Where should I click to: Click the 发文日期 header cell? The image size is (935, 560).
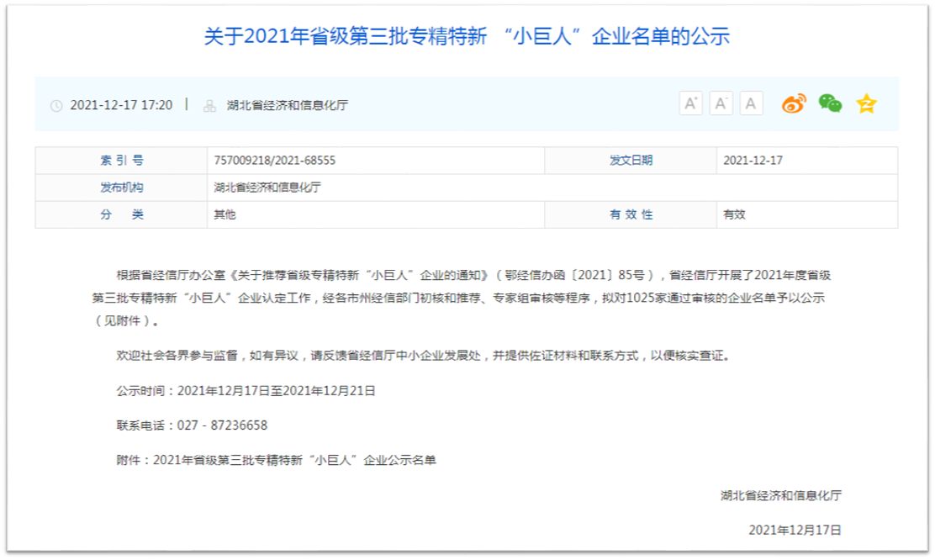click(x=631, y=161)
